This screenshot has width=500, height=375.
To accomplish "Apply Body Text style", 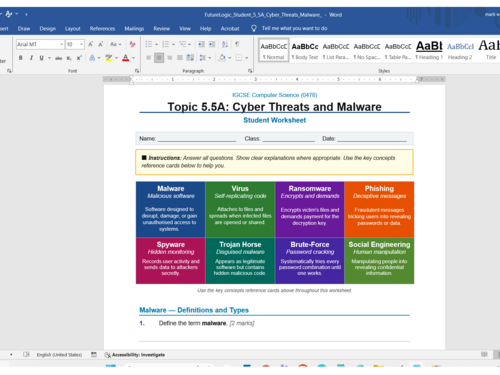I will tap(305, 50).
